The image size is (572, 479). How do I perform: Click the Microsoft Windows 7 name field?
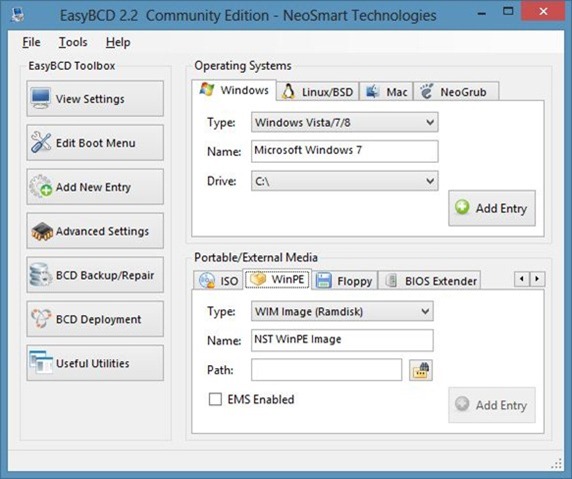tap(344, 151)
